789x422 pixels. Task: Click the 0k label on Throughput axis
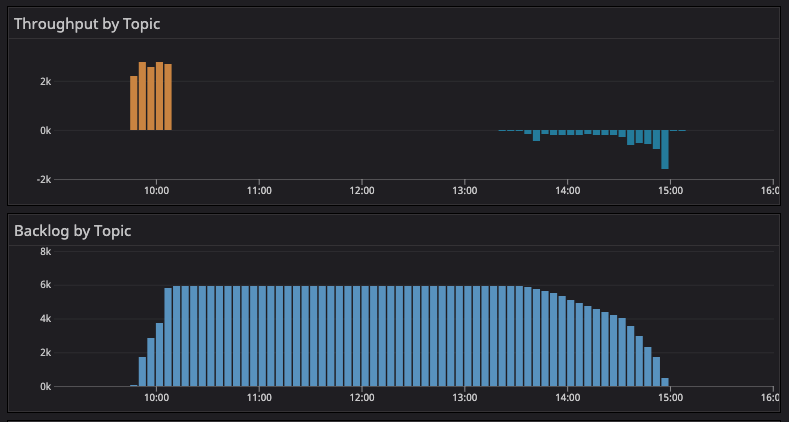tap(45, 131)
